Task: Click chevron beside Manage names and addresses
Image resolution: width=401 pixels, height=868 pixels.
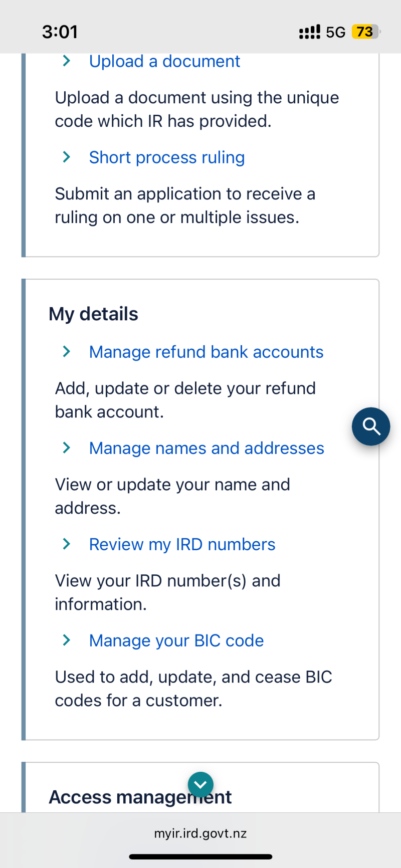Action: (66, 448)
